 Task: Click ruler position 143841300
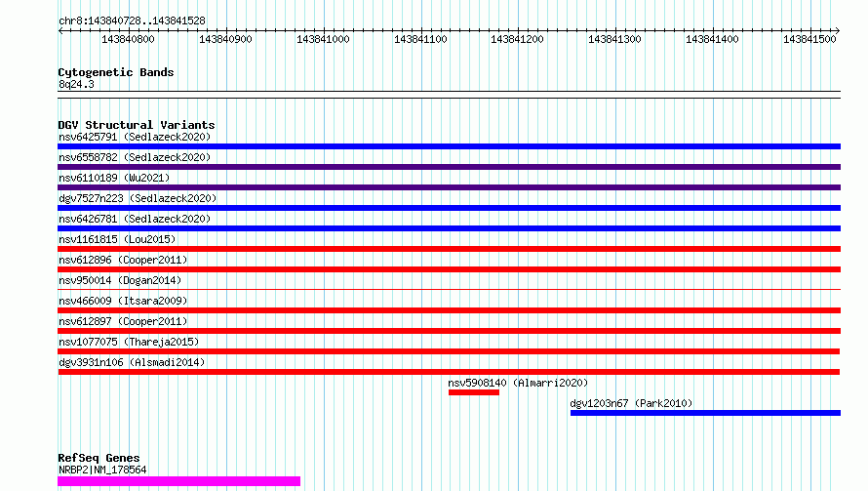(614, 39)
